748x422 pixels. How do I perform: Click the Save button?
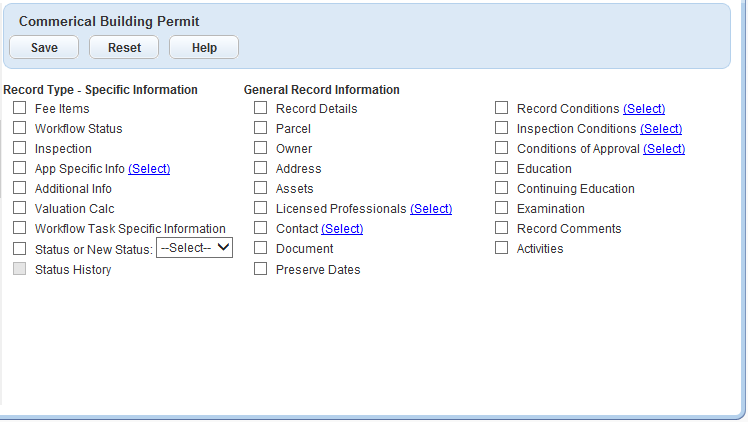coord(44,47)
